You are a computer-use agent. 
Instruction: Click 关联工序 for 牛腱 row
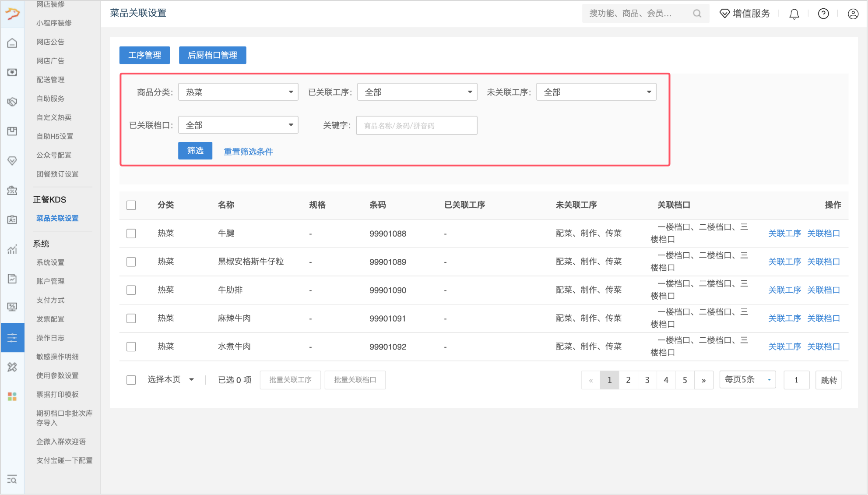784,233
